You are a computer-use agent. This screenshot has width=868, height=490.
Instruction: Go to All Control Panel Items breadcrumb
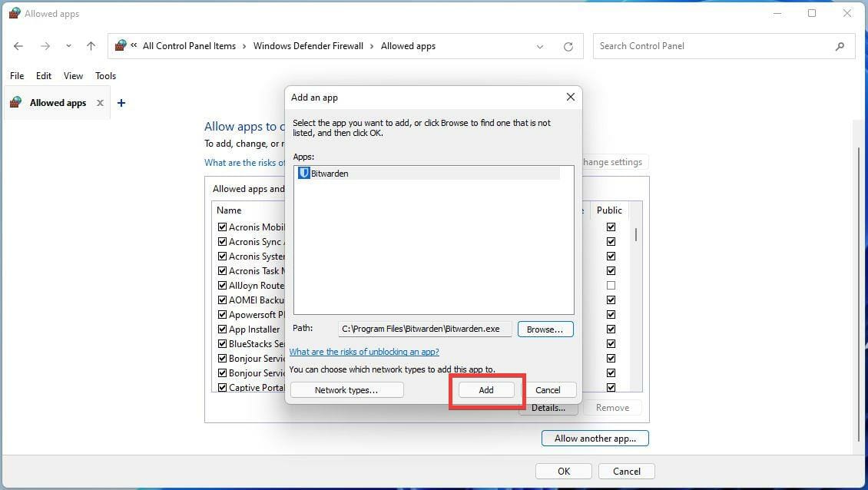pos(189,46)
